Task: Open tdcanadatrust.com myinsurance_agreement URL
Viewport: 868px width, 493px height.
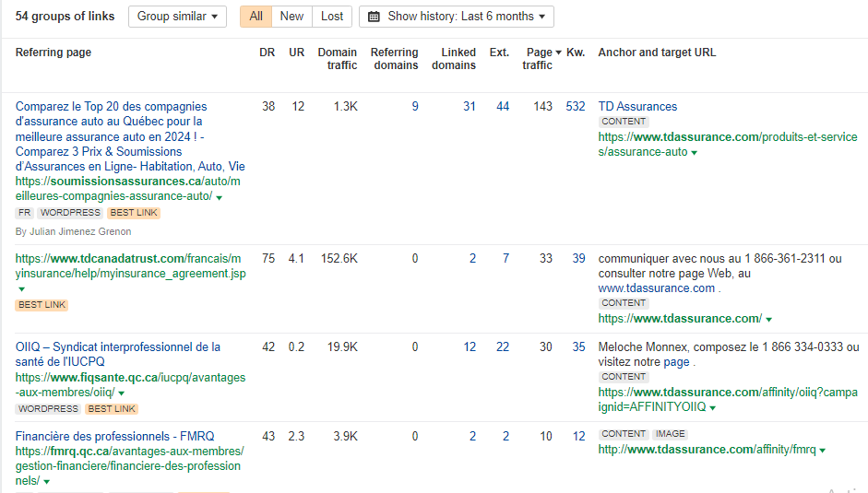Action: pyautogui.click(x=130, y=266)
